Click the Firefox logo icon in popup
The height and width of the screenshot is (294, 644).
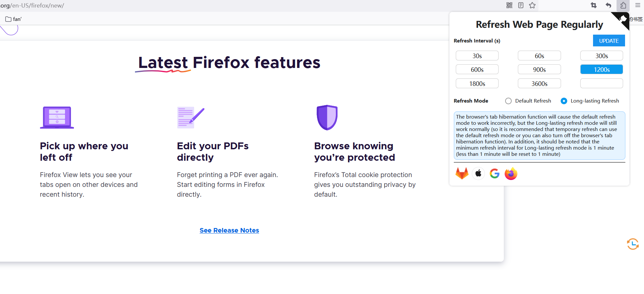pos(511,173)
